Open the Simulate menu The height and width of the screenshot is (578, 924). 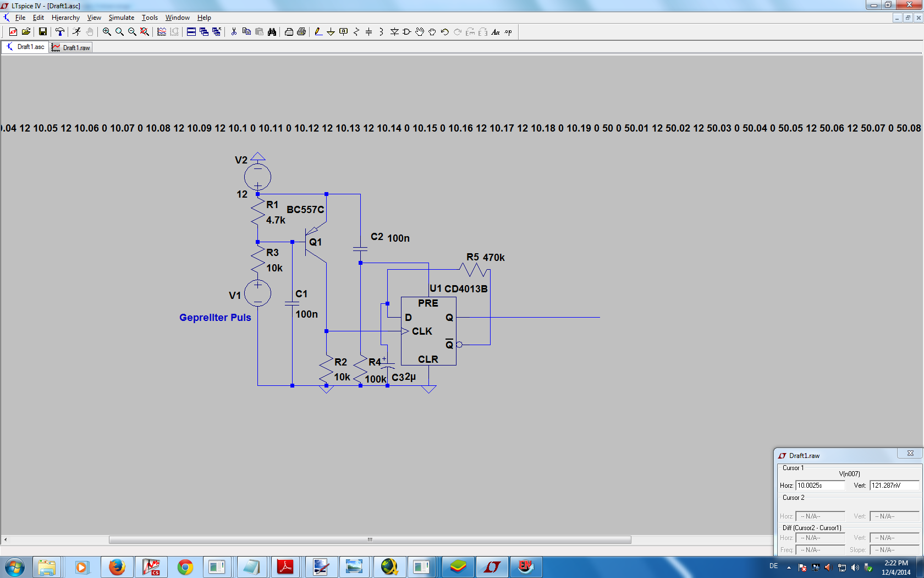[122, 18]
